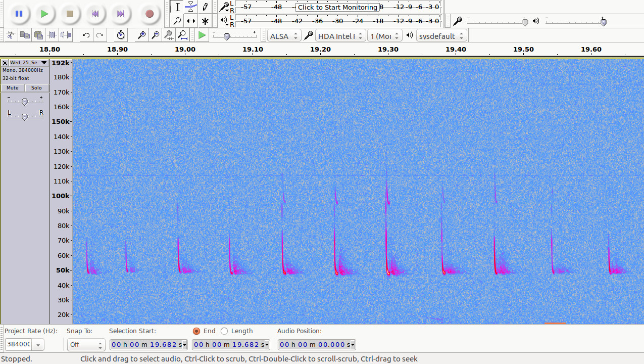Select the Draw pencil tool
Viewport: 644px width, 364px height.
point(205,7)
